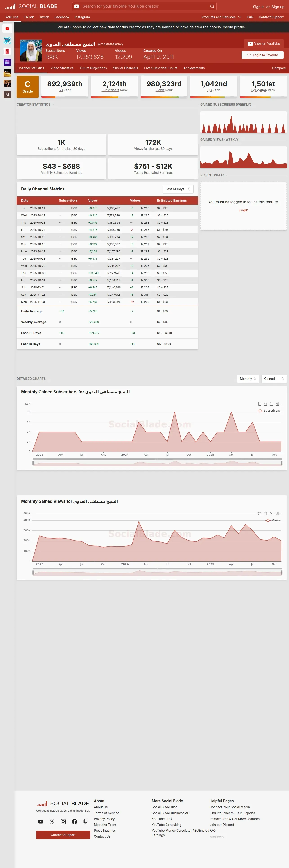The width and height of the screenshot is (289, 868).
Task: Switch subscribers chart to bar view icon
Action: point(278,404)
